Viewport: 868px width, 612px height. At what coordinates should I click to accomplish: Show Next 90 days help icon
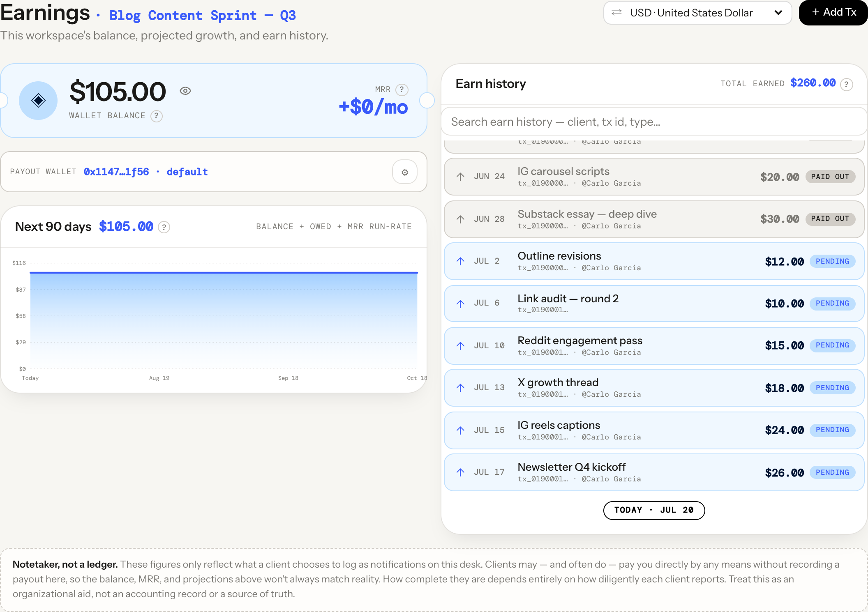coord(164,227)
